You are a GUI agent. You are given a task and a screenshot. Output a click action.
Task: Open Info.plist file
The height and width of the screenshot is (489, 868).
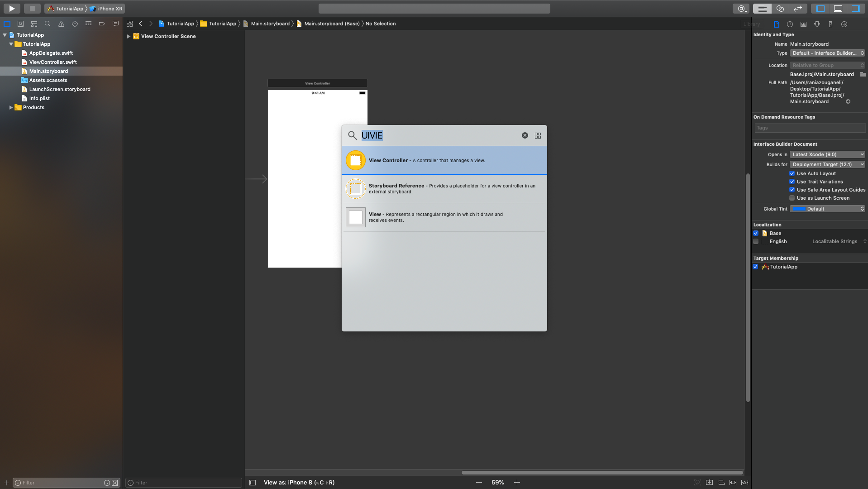tap(39, 98)
